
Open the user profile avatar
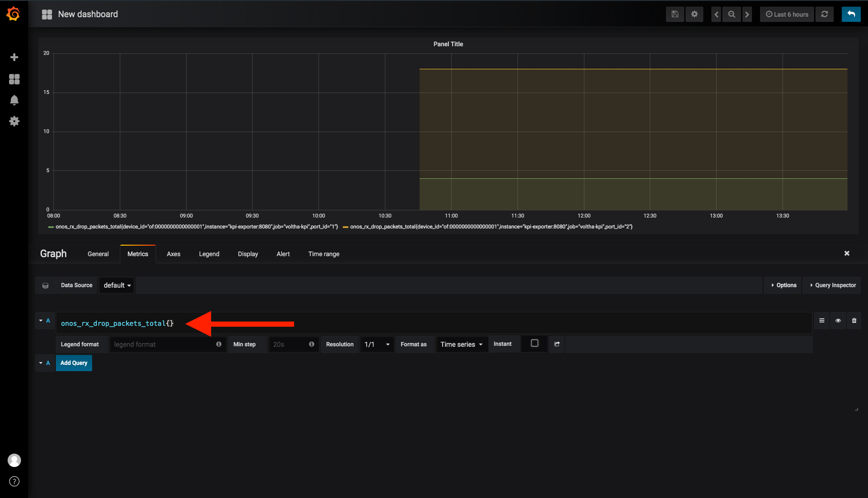coord(14,460)
